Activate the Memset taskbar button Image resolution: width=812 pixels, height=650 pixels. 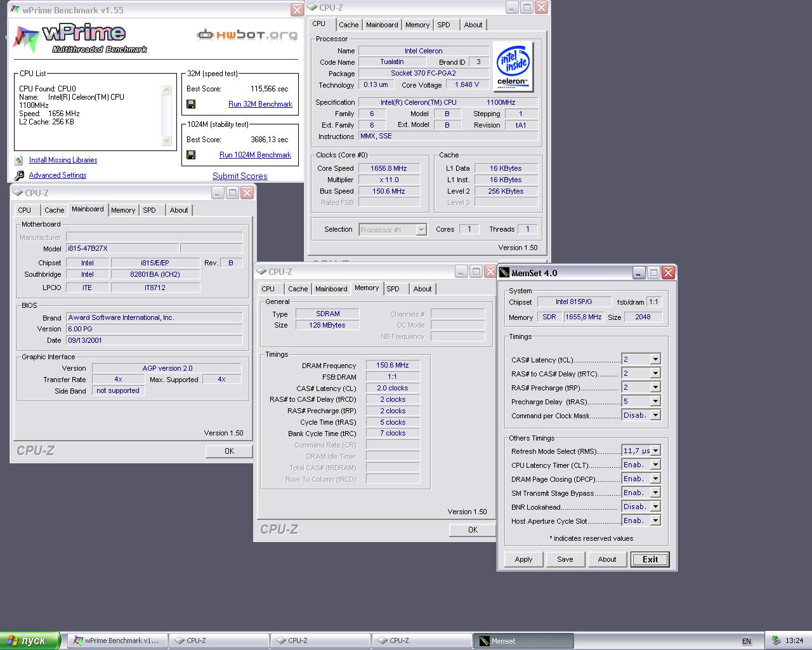[x=523, y=641]
